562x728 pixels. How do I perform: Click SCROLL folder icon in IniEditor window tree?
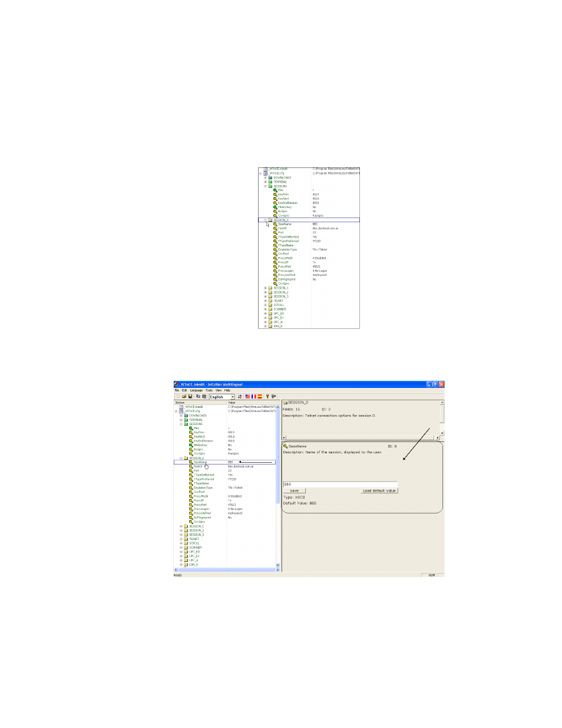(186, 543)
